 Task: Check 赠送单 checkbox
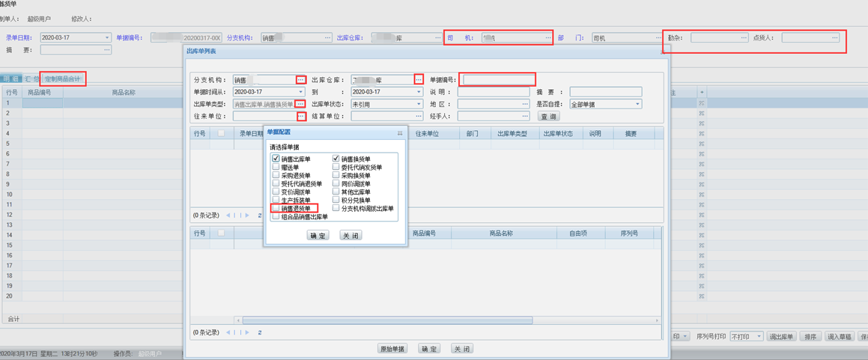pyautogui.click(x=276, y=167)
